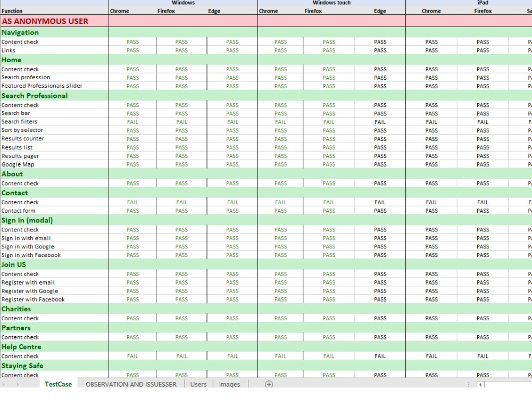Select the 'Featured Professionals slider' row label
532x399 pixels.
click(x=54, y=86)
